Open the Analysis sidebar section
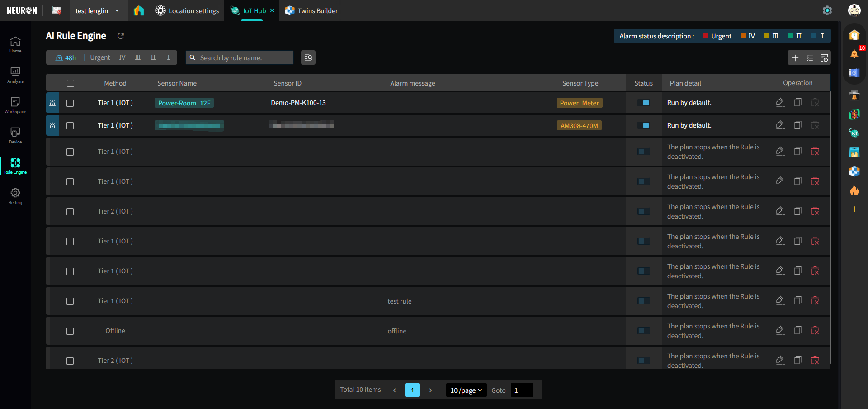 pyautogui.click(x=15, y=75)
